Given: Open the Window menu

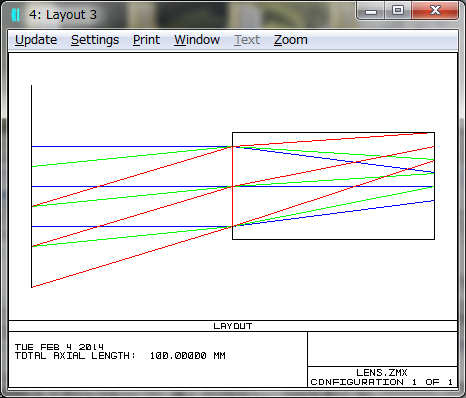Looking at the screenshot, I should point(197,40).
